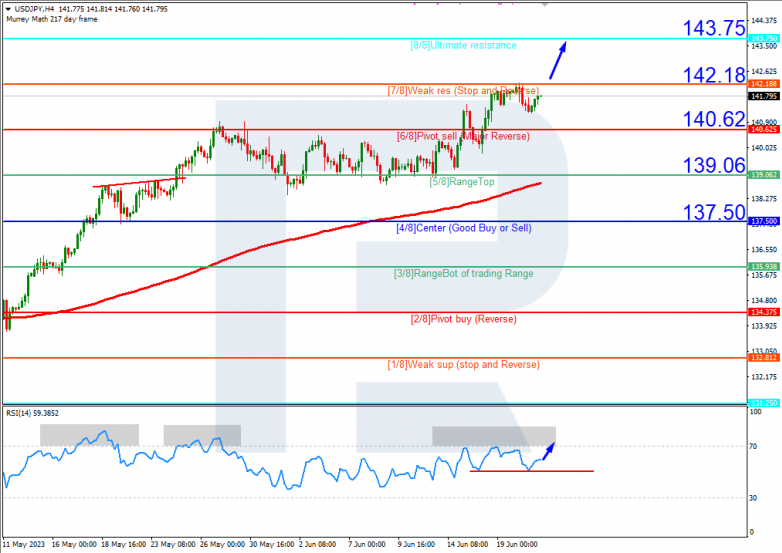Click the '7 Jun 00:00' time axis label
This screenshot has height=553, width=782.
click(367, 544)
